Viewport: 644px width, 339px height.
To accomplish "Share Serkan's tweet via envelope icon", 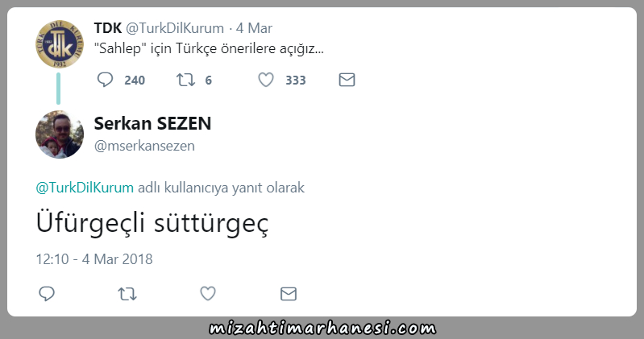I will [289, 294].
